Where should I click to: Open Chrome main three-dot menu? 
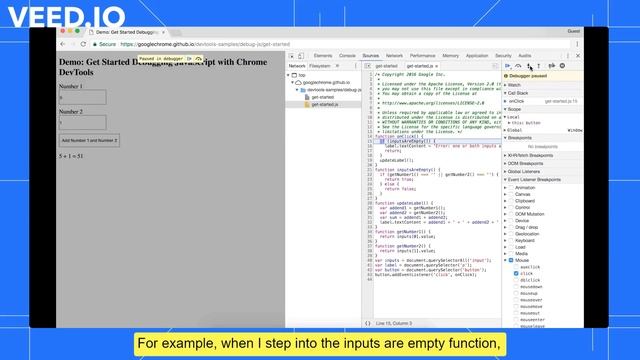pyautogui.click(x=577, y=44)
